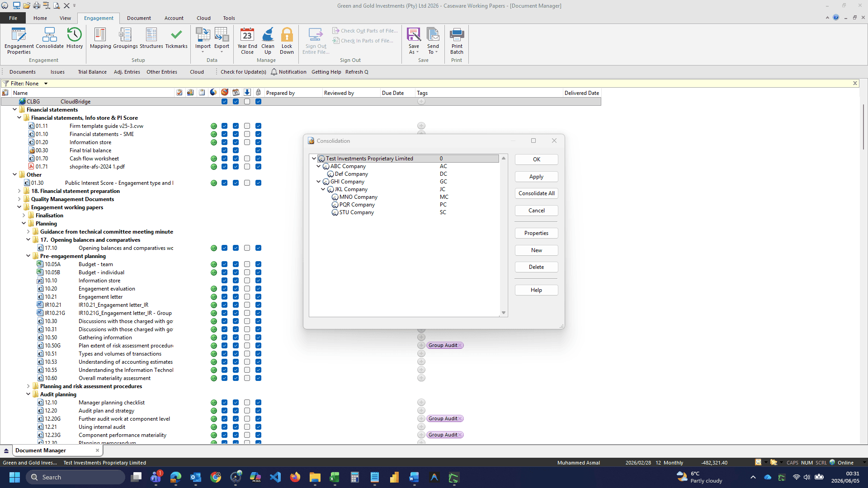
Task: Click Delete in Consolidation dialog
Action: click(x=537, y=267)
